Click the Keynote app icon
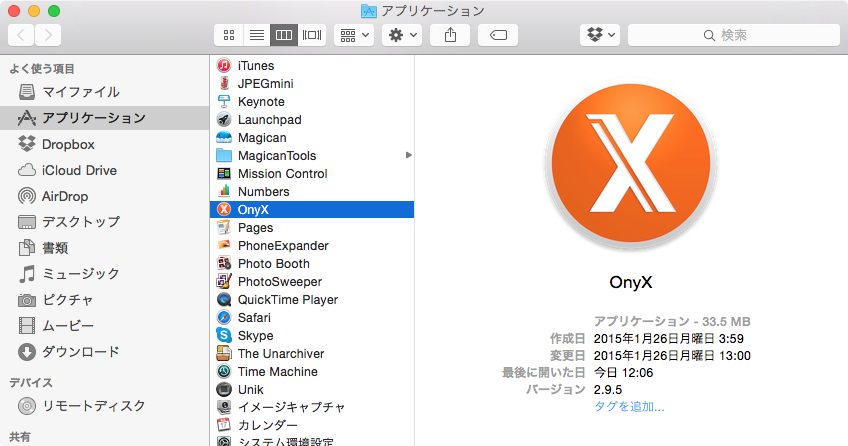 coord(224,102)
